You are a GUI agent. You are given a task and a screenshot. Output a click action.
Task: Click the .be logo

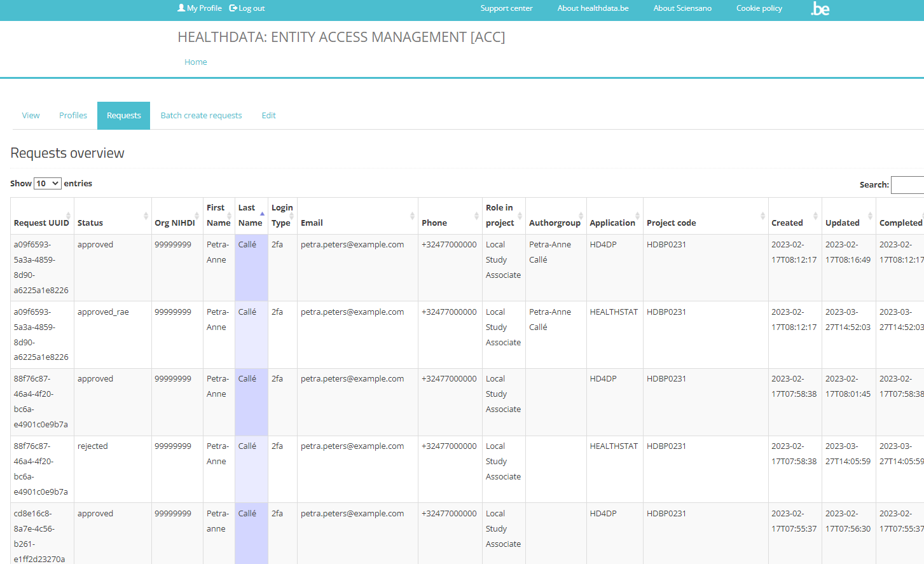click(820, 9)
